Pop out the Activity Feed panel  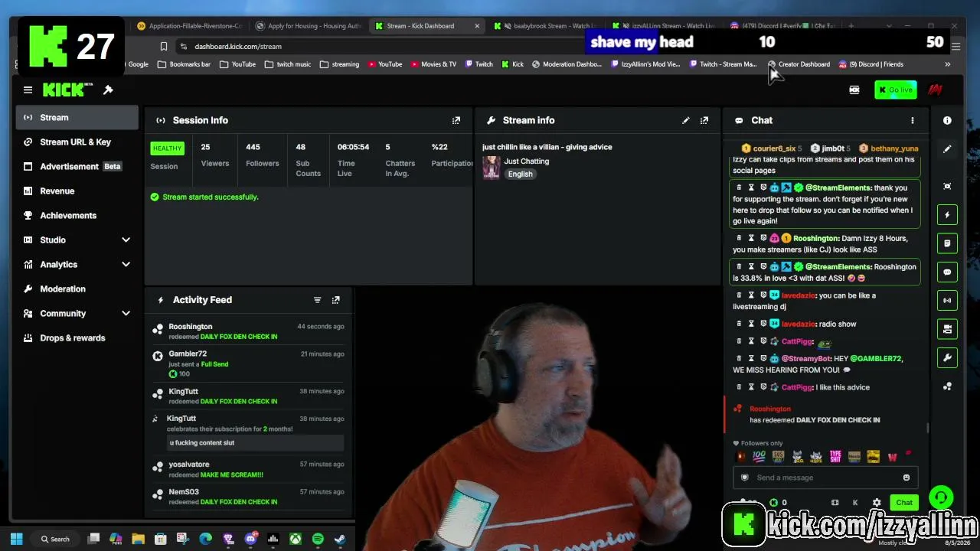point(335,300)
